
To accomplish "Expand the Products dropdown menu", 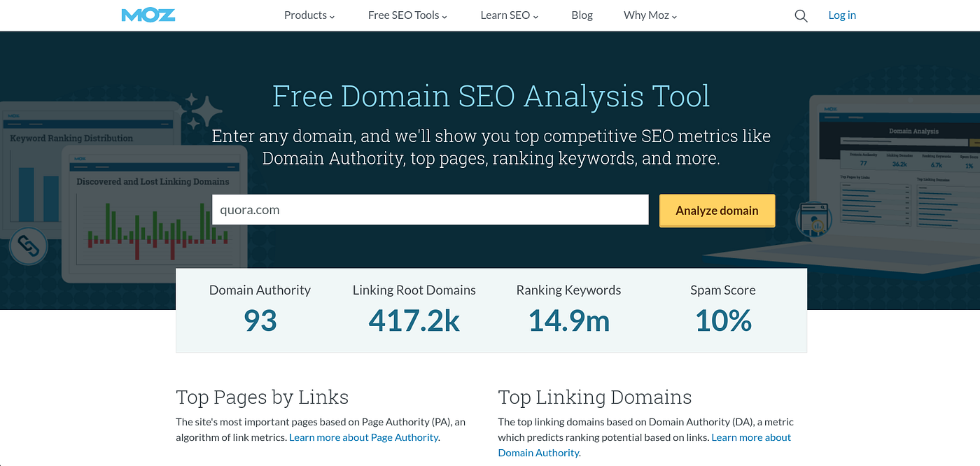I will click(309, 15).
